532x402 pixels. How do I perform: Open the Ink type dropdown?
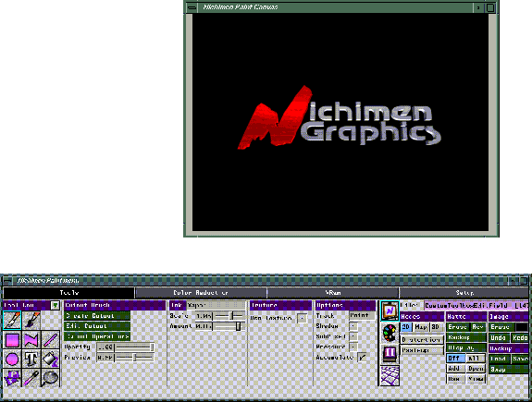pyautogui.click(x=217, y=305)
